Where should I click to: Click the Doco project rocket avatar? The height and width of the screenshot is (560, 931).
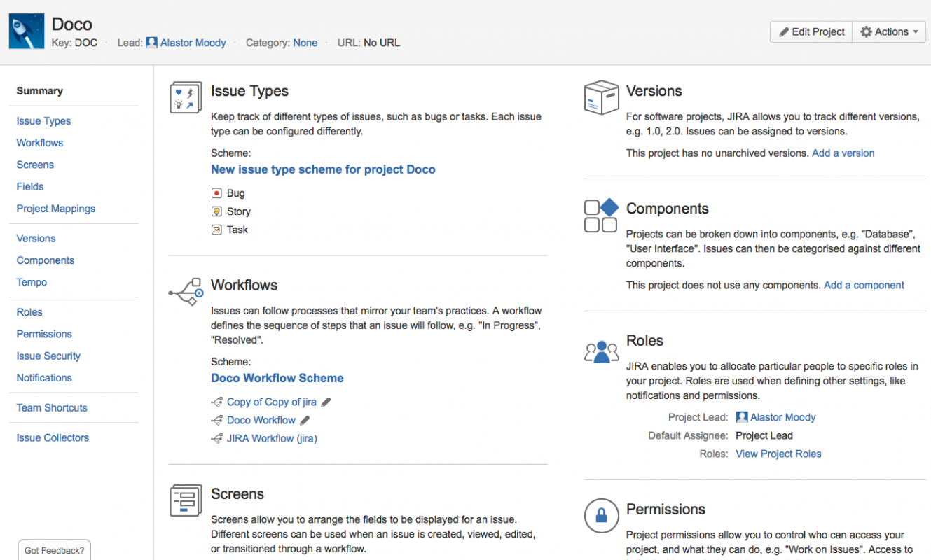[x=27, y=31]
